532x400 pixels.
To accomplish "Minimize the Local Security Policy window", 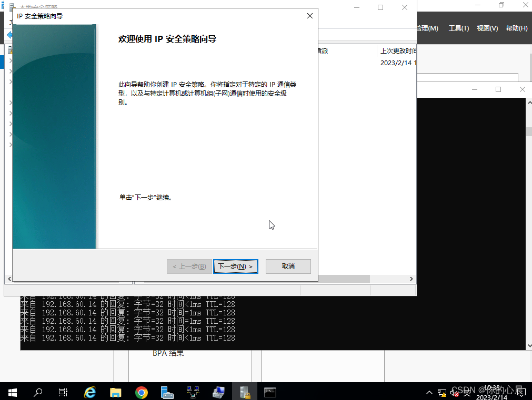I will click(x=357, y=7).
